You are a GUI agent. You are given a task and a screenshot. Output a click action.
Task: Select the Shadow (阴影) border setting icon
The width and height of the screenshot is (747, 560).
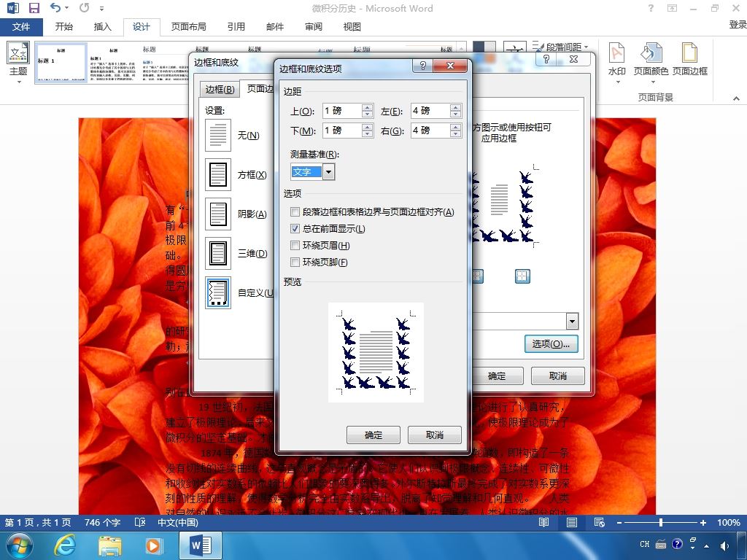[x=218, y=214]
